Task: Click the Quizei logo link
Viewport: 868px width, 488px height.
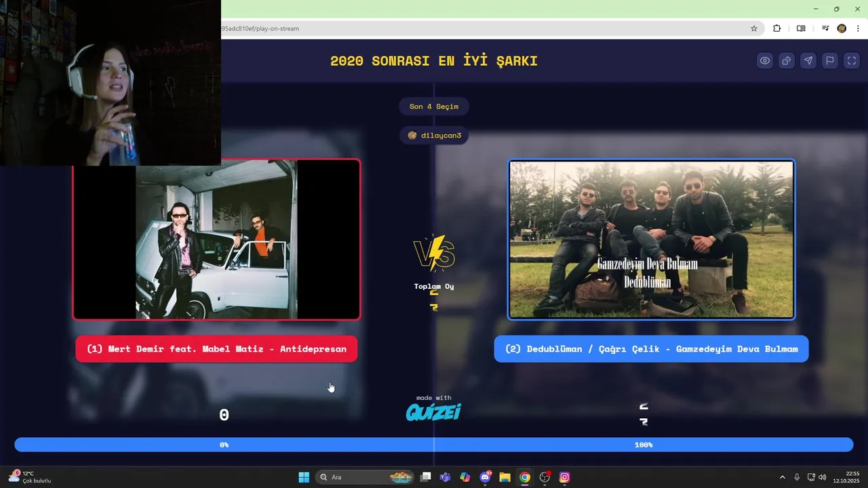Action: pyautogui.click(x=433, y=411)
